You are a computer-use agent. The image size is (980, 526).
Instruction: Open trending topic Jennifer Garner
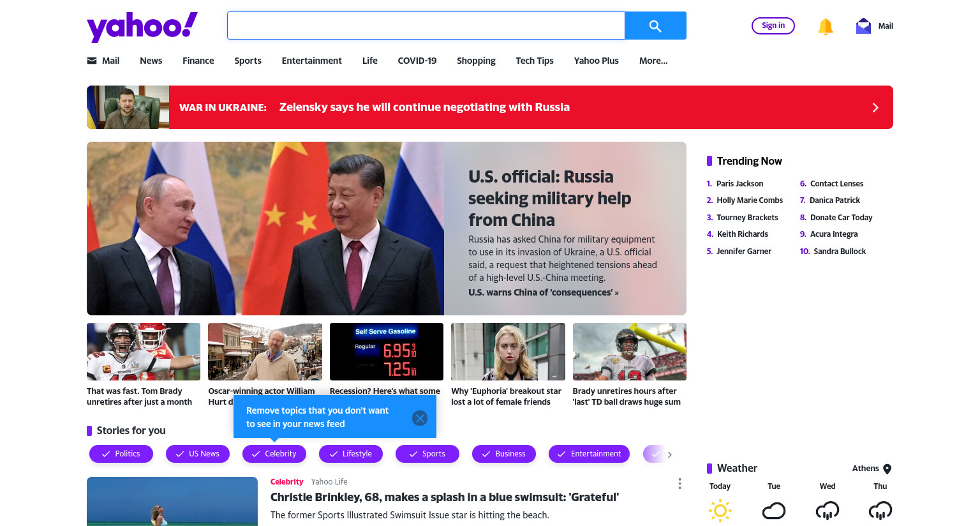pyautogui.click(x=744, y=252)
